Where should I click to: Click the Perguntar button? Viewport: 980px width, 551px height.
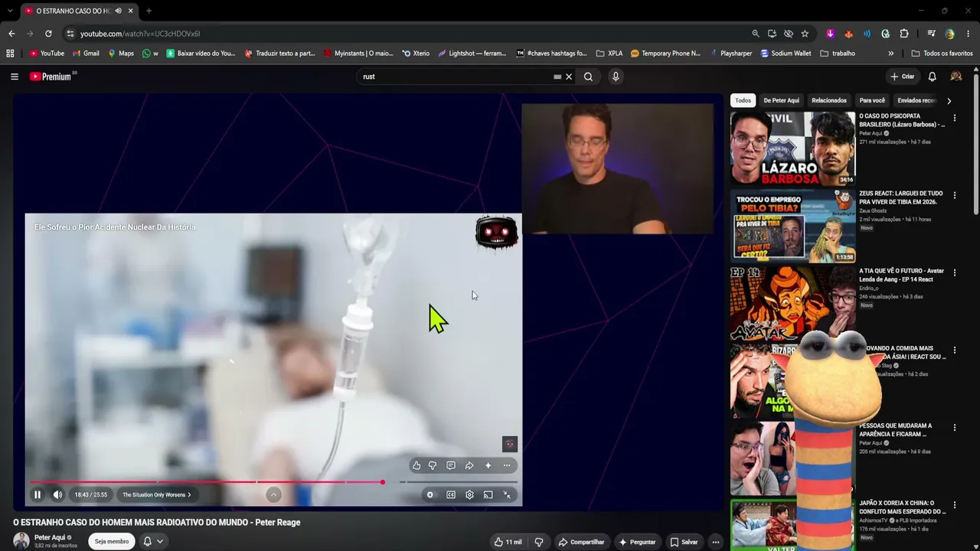[x=637, y=542]
